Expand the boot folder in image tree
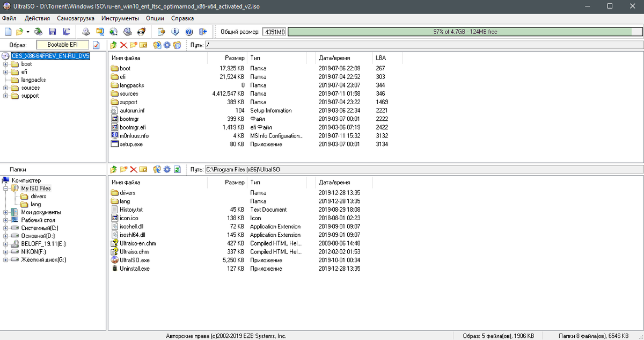The height and width of the screenshot is (340, 644). (x=6, y=64)
